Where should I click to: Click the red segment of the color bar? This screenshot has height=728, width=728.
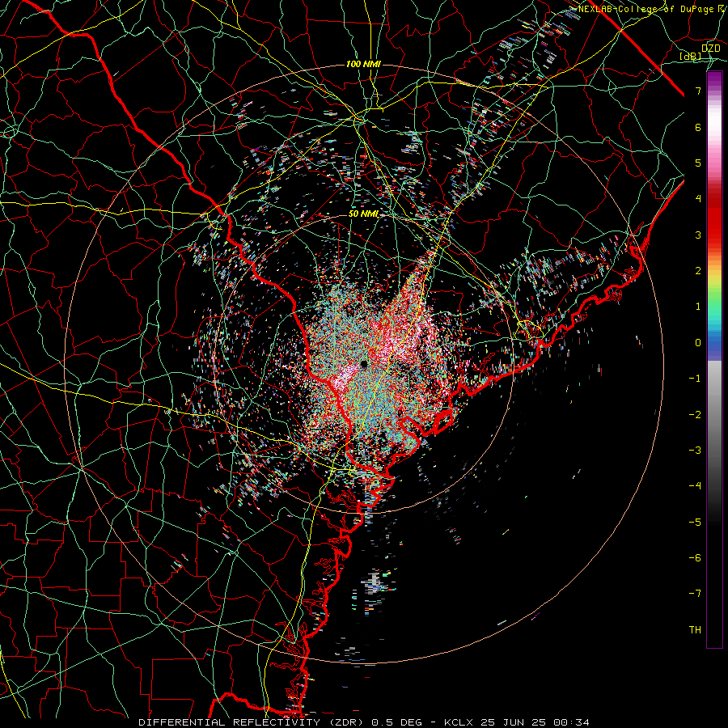pos(714,216)
